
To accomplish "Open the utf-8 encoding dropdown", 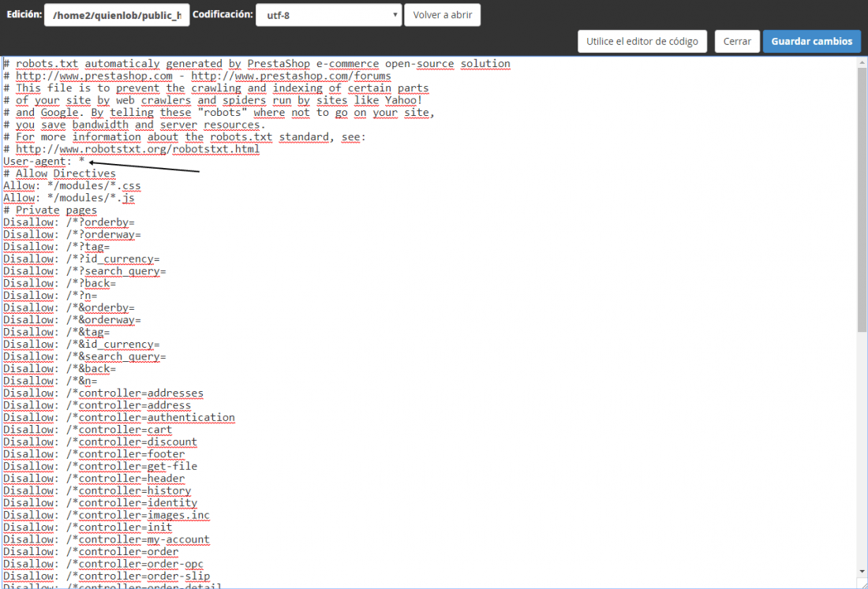I will [x=328, y=15].
